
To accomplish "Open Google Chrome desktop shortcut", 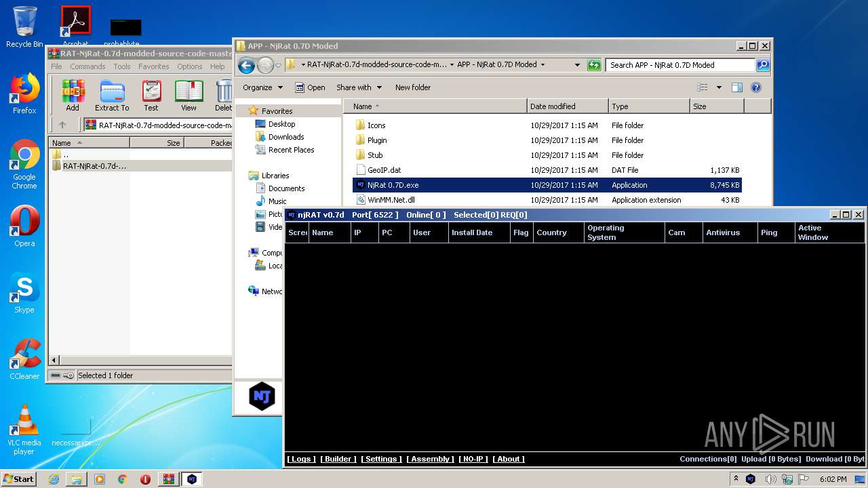I will tap(24, 164).
